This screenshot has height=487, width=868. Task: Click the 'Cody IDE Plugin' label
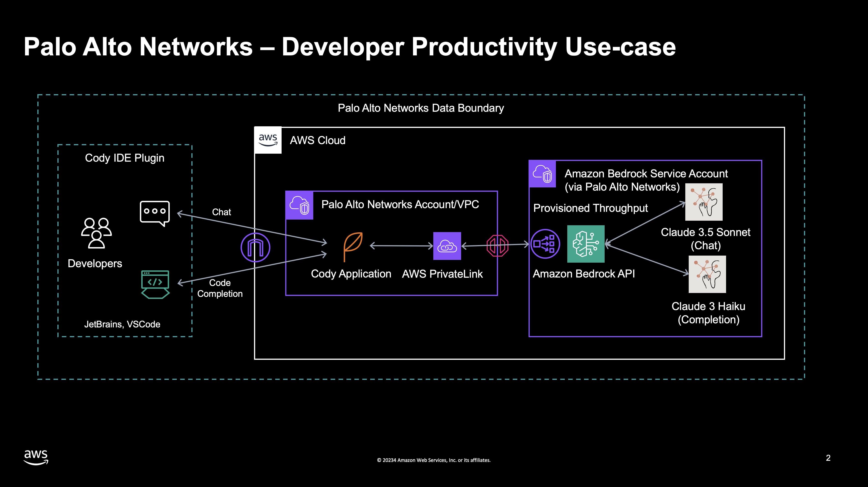pos(125,158)
